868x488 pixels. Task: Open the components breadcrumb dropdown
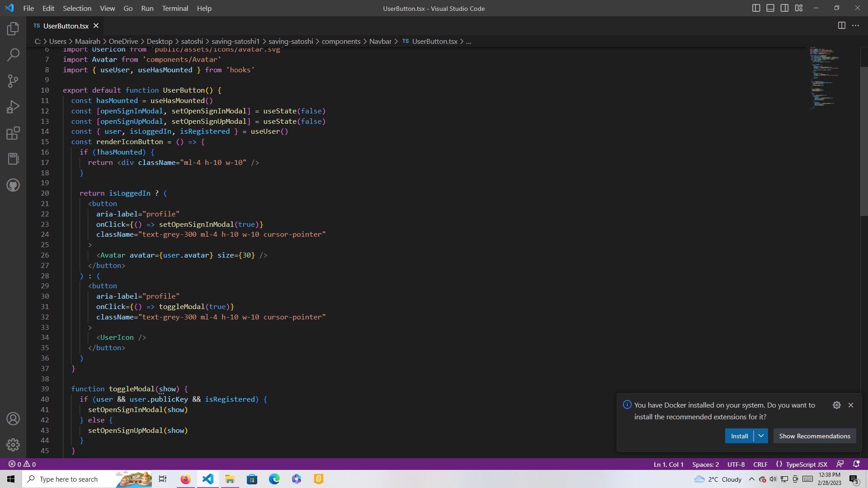[342, 41]
